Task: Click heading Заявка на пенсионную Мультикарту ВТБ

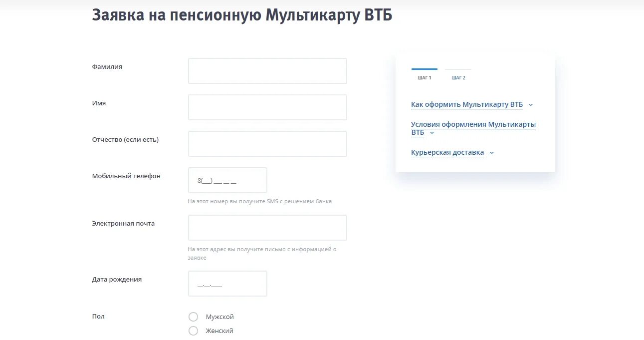Action: point(242,15)
